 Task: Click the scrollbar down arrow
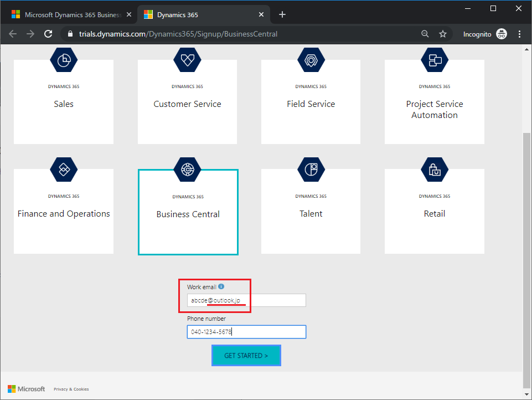coord(526,394)
